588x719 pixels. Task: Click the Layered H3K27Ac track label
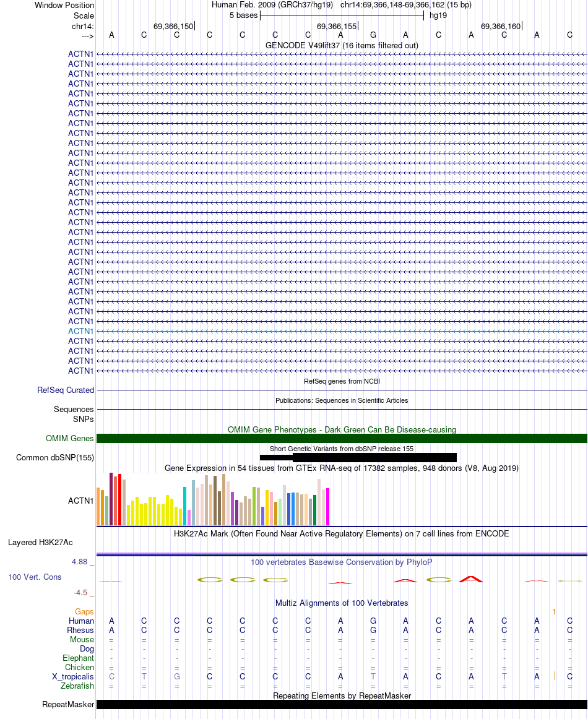coord(40,543)
